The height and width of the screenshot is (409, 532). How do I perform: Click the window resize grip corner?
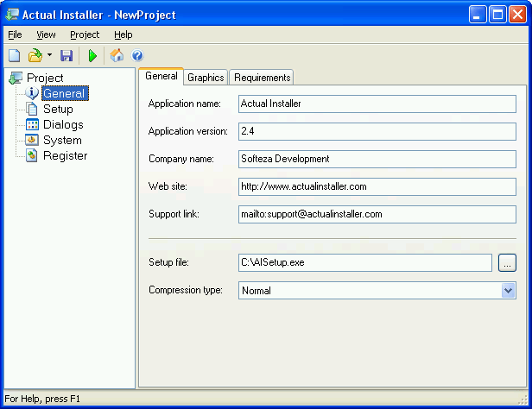coord(522,400)
